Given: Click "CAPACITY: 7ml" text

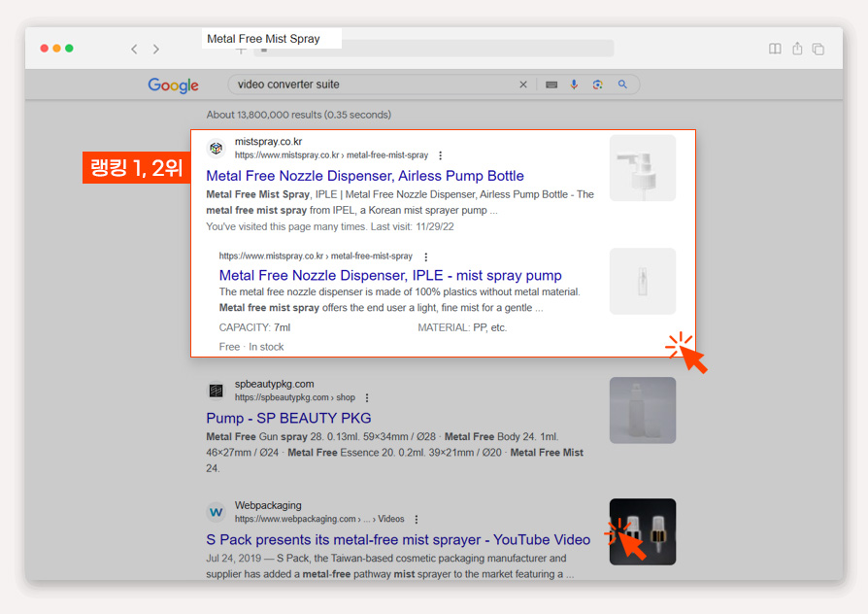Looking at the screenshot, I should pos(254,327).
